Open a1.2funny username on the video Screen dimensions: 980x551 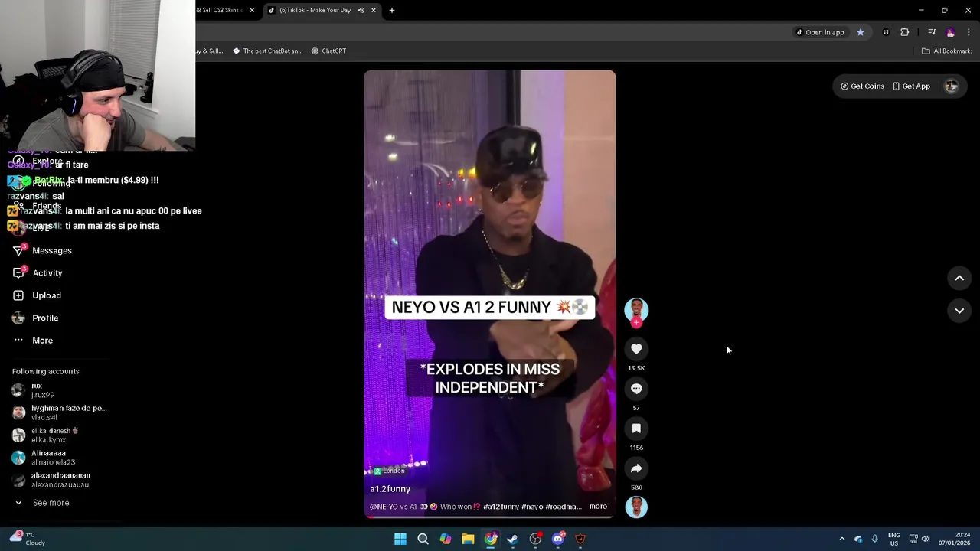coord(390,489)
